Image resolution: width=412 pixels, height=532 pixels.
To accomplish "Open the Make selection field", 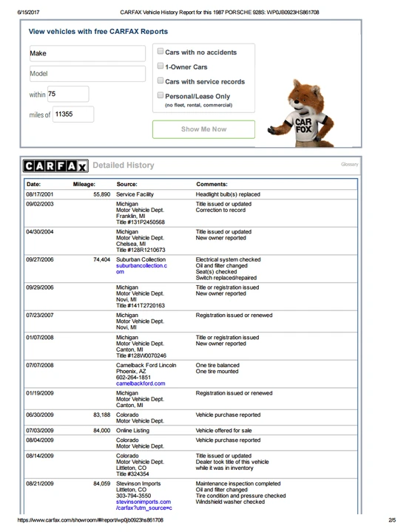I will 87,53.
